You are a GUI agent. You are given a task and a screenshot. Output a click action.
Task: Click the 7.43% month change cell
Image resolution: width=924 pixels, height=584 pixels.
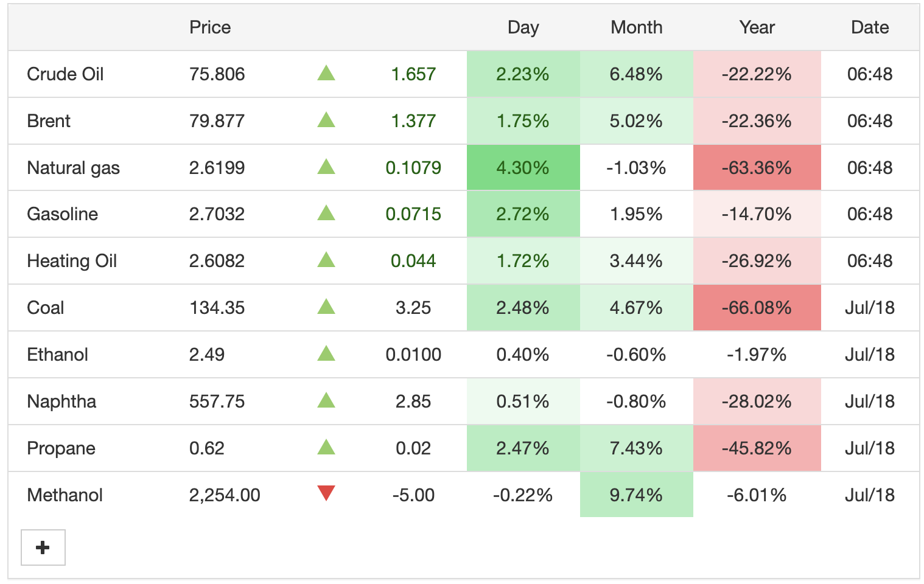pos(636,448)
